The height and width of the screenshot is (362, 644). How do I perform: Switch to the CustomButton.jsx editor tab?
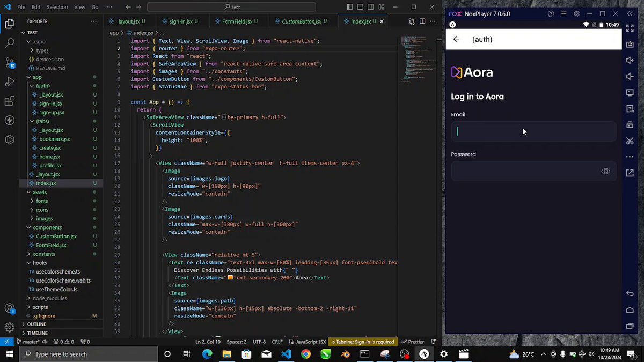point(304,21)
